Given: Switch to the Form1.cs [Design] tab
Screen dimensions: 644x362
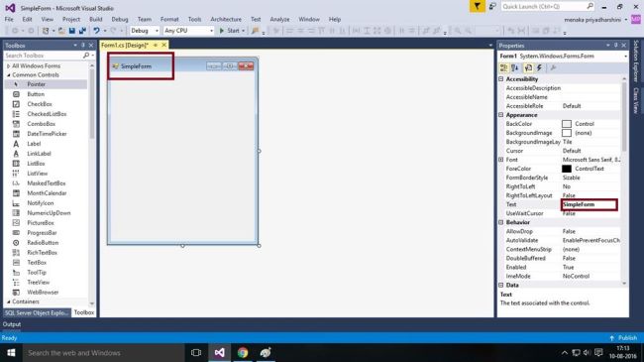Looking at the screenshot, I should [x=125, y=46].
